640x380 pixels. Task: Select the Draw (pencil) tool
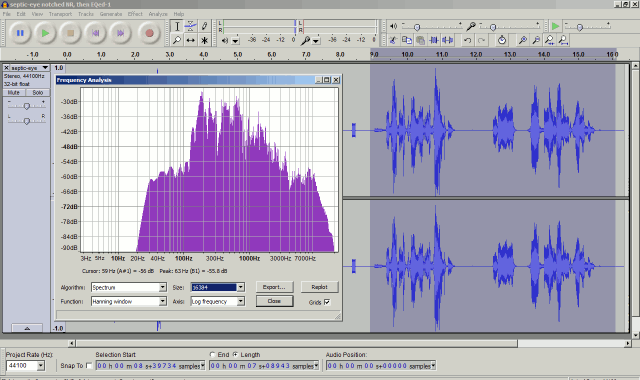(x=204, y=27)
